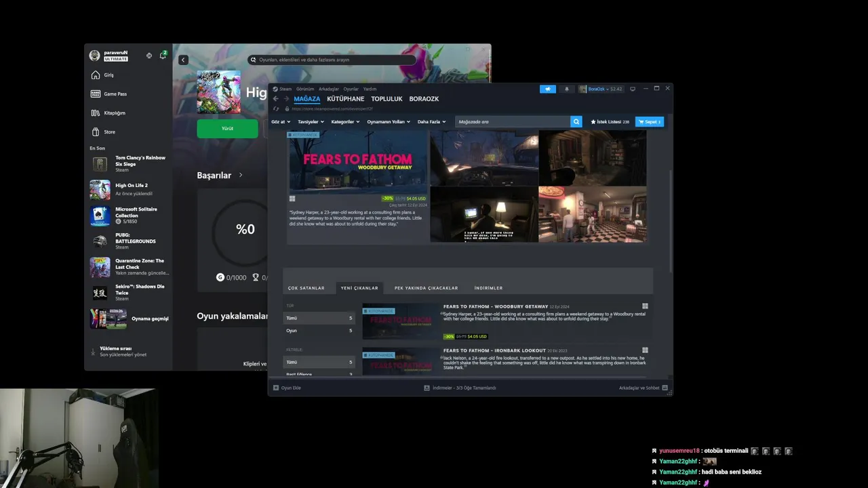The width and height of the screenshot is (868, 488).
Task: Open Oyunlar menu
Action: [351, 89]
